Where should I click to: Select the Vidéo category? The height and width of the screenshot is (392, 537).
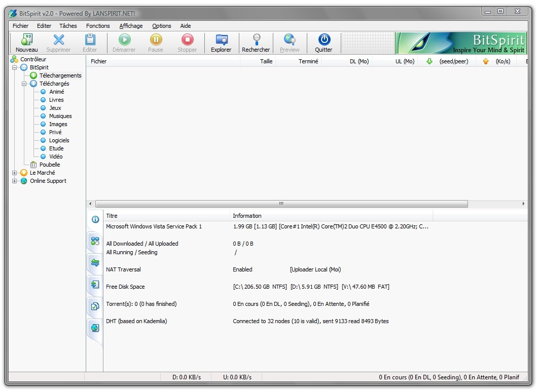click(56, 156)
